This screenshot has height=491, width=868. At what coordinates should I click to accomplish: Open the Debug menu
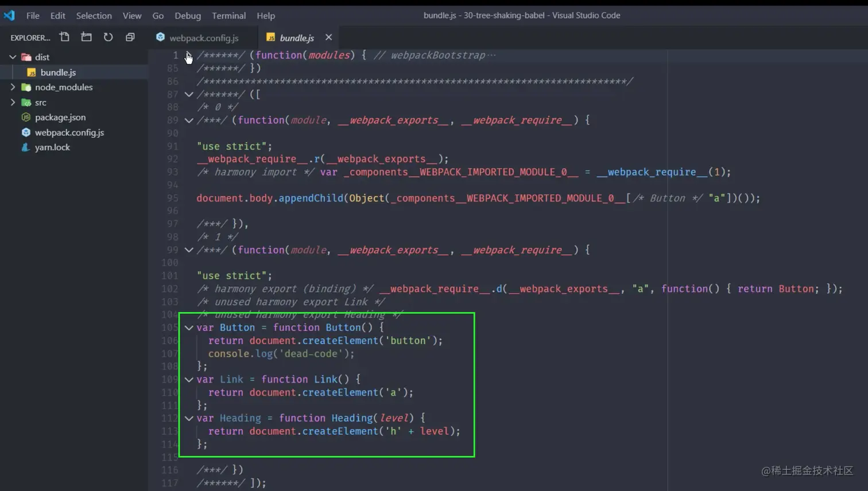(188, 15)
